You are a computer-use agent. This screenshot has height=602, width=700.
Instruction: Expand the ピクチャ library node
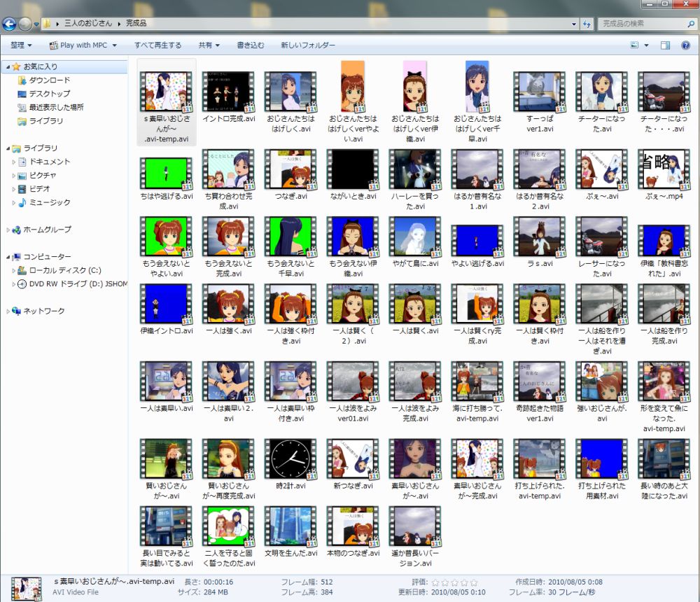point(14,176)
